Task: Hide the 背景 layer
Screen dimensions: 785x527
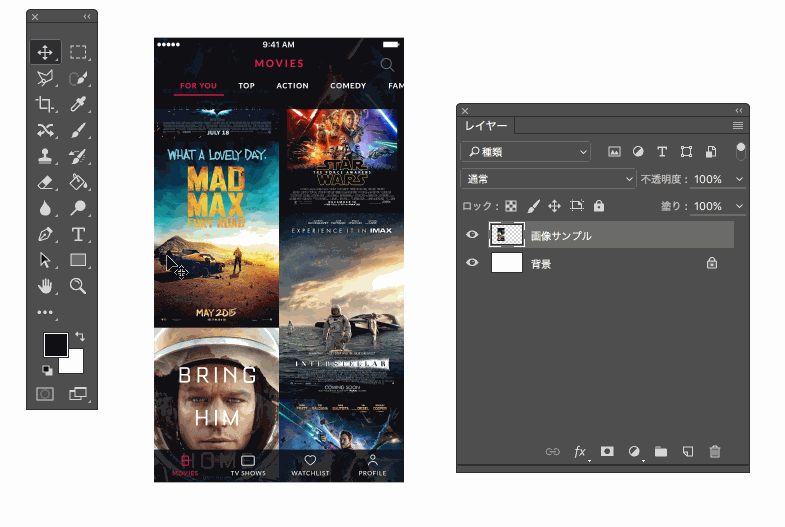Action: [472, 263]
